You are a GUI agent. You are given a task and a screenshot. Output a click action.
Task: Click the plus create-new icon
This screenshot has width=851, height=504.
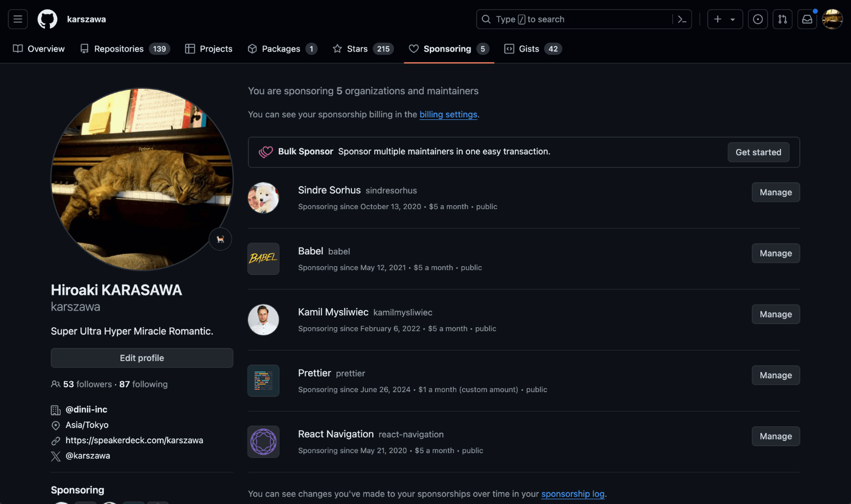718,19
